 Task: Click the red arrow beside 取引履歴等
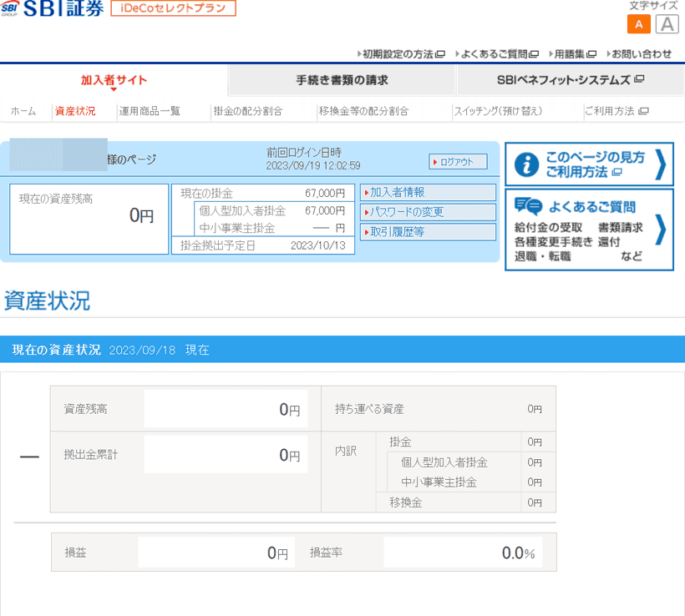coord(368,232)
